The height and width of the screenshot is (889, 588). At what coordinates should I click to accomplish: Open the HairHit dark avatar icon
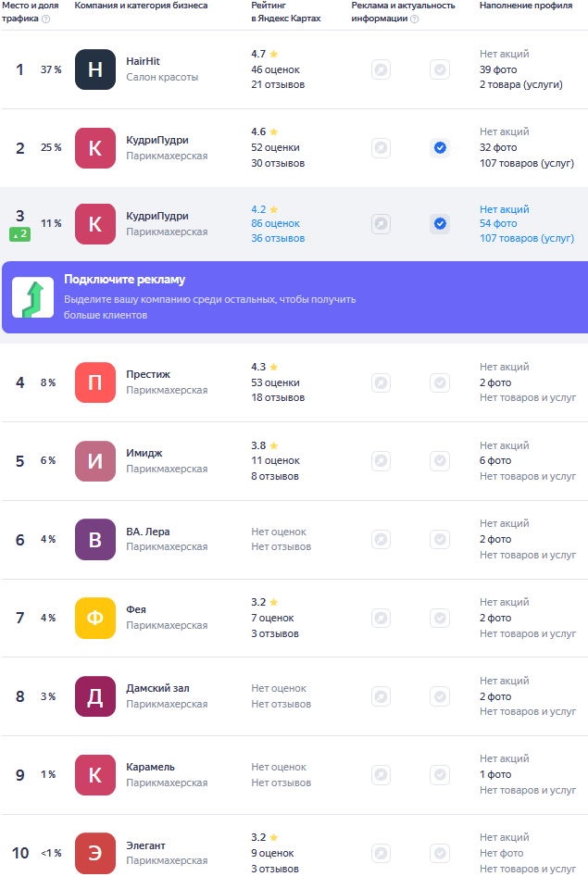(x=95, y=69)
